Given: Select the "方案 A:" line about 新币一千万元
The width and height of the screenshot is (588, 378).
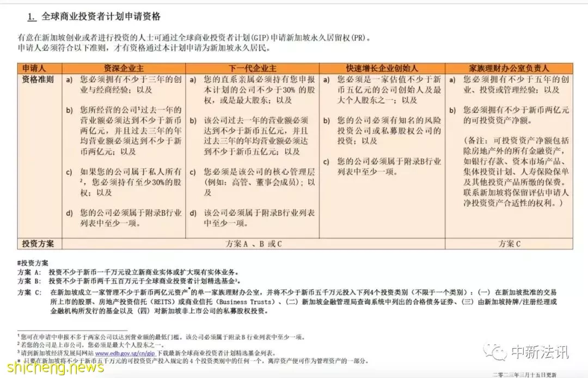Looking at the screenshot, I should [128, 272].
